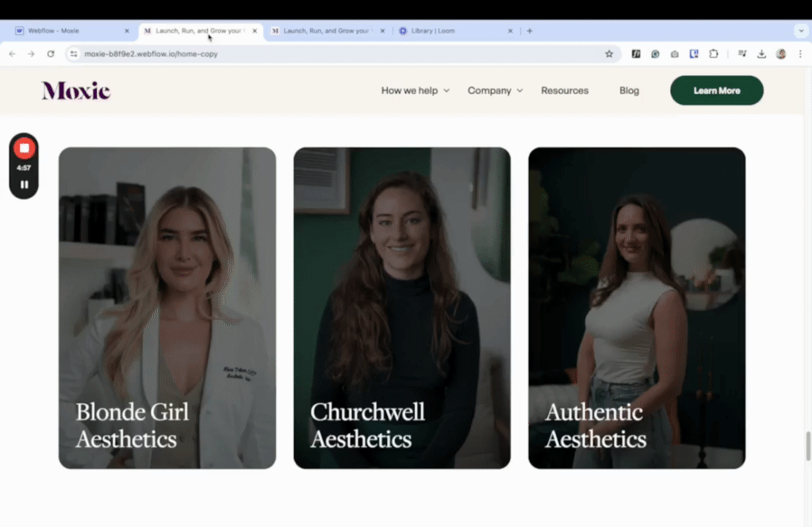
Task: Switch to the Webflow - Moxie tab
Action: [72, 31]
